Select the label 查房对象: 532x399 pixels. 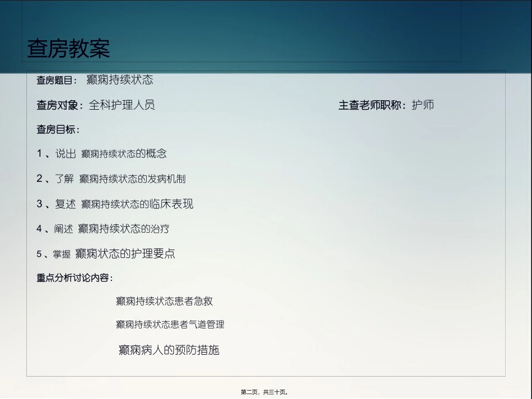coord(60,105)
